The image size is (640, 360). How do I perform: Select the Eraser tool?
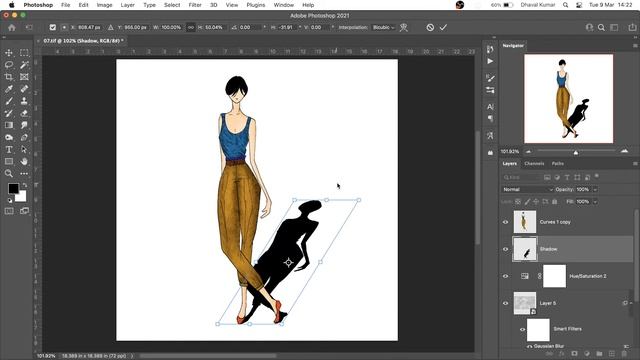pyautogui.click(x=24, y=113)
